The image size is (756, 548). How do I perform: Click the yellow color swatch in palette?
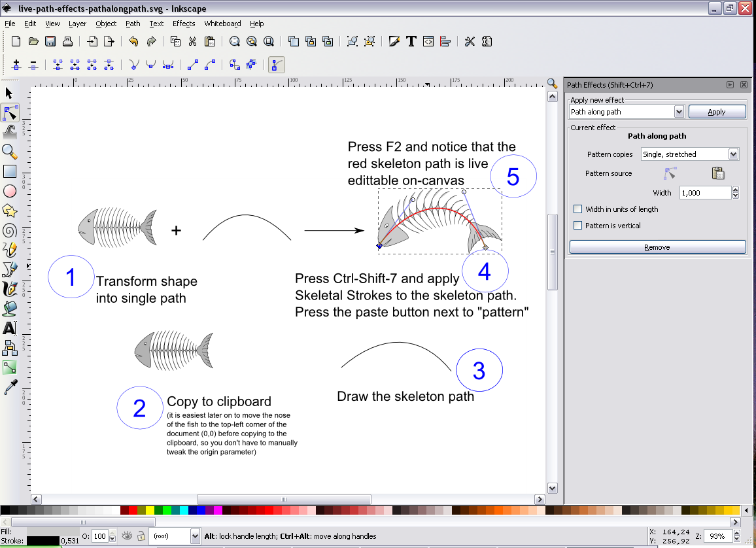pyautogui.click(x=150, y=511)
